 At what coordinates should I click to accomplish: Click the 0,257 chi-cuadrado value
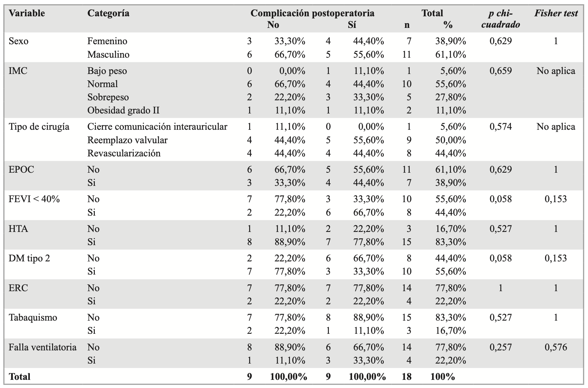(500, 347)
